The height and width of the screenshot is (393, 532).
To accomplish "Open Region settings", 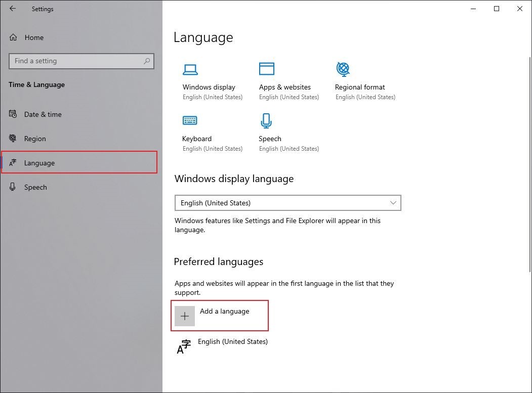I will pos(34,139).
